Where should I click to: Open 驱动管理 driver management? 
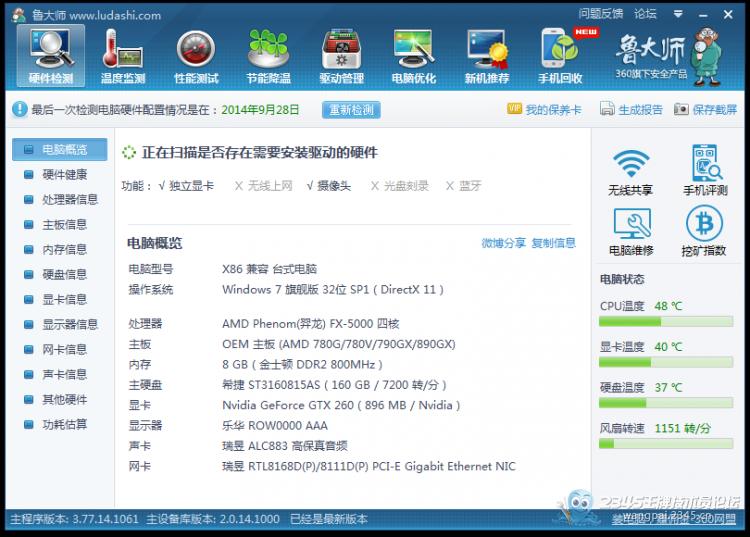(341, 56)
